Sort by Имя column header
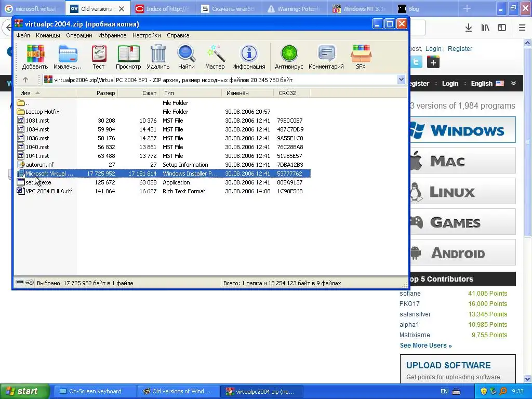This screenshot has width=532, height=399. (45, 93)
